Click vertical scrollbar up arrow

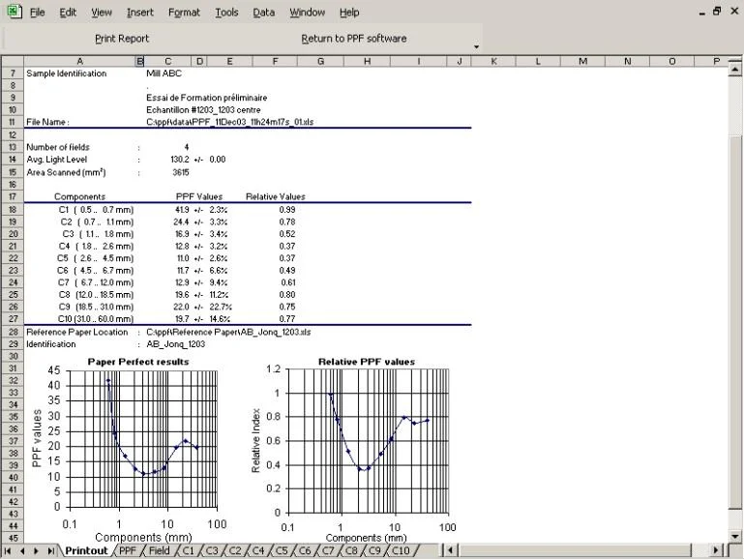(x=735, y=70)
